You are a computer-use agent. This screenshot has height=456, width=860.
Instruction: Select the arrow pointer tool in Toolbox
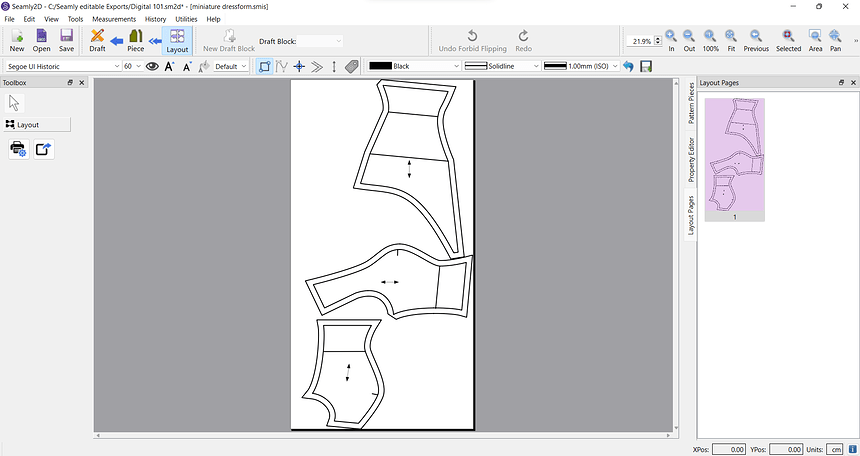tap(15, 102)
